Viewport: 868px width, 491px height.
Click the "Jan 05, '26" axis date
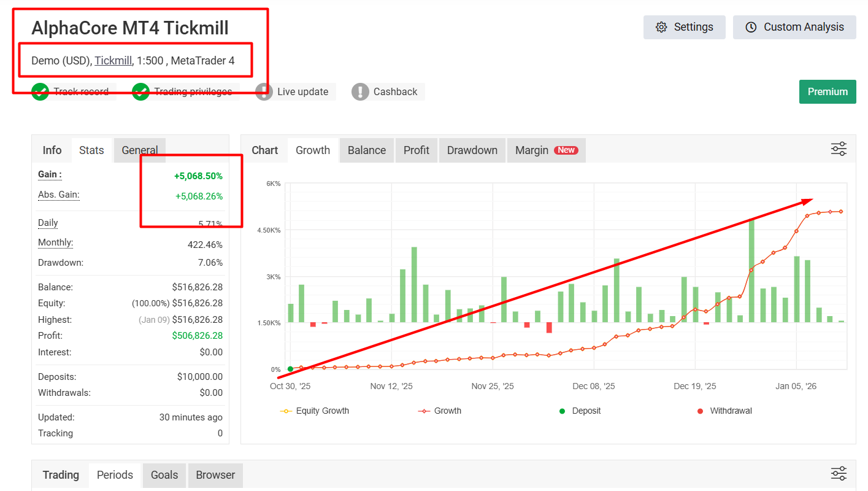796,387
